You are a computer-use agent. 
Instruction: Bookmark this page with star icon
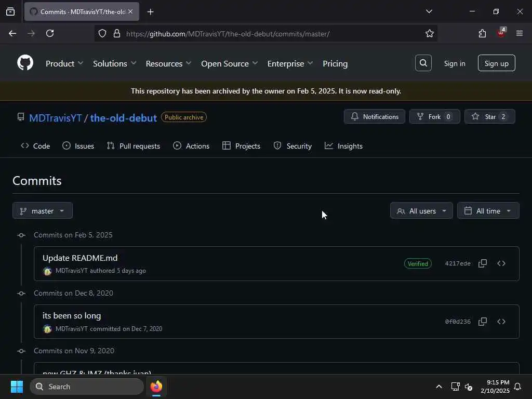(x=429, y=33)
